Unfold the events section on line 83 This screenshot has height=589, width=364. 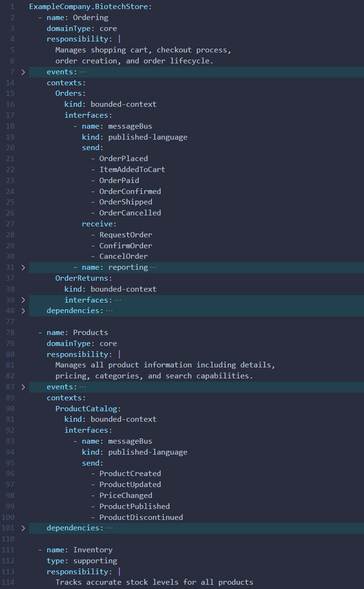coord(23,387)
